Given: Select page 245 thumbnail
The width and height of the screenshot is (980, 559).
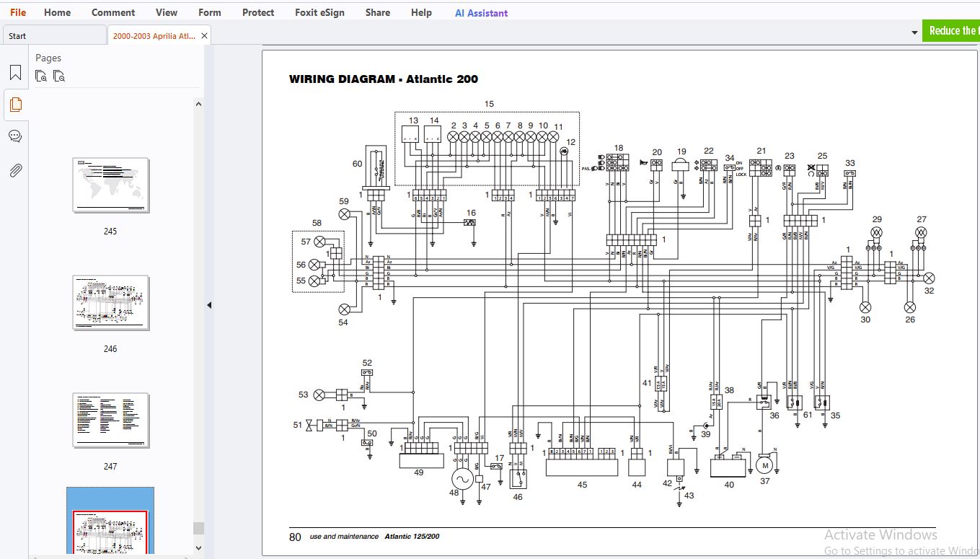Looking at the screenshot, I should [111, 185].
